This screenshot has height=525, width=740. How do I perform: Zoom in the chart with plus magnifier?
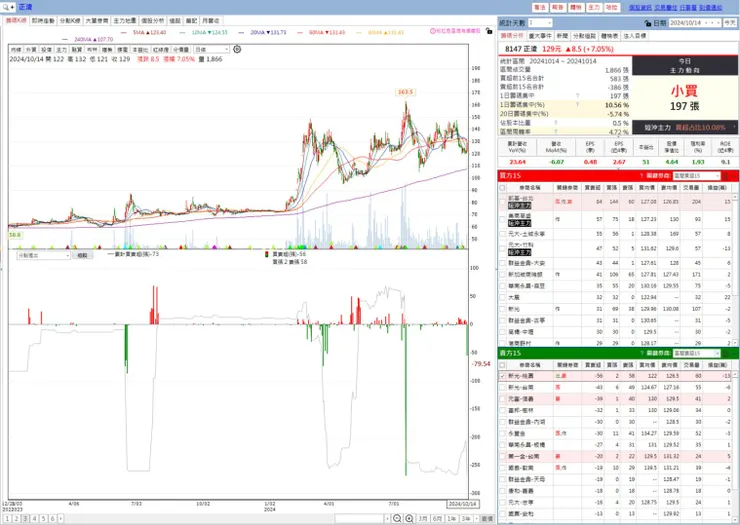point(409,518)
